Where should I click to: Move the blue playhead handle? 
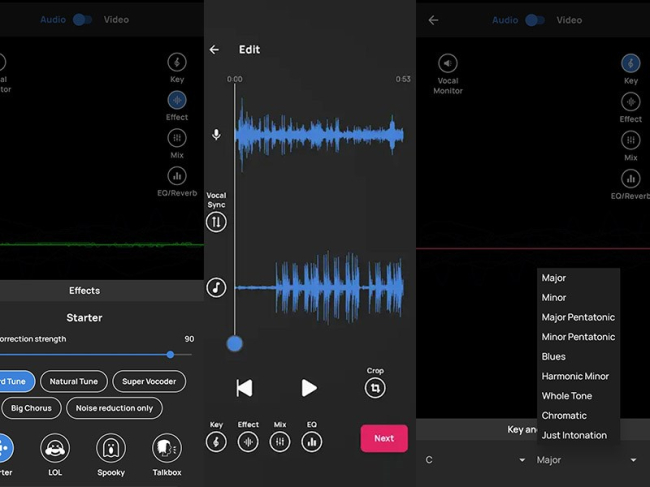(x=235, y=344)
